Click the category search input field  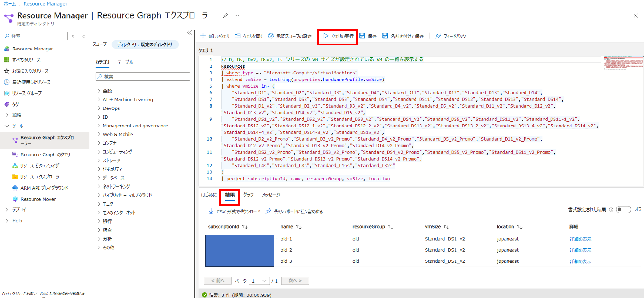click(143, 76)
